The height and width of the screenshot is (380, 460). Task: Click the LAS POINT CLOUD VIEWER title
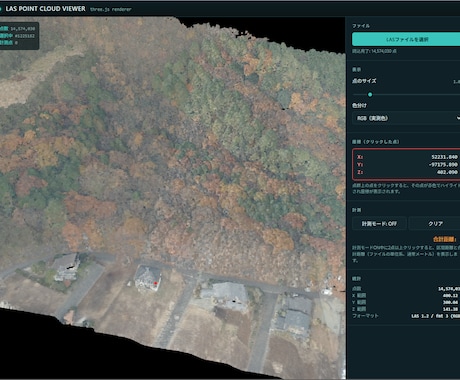click(45, 9)
